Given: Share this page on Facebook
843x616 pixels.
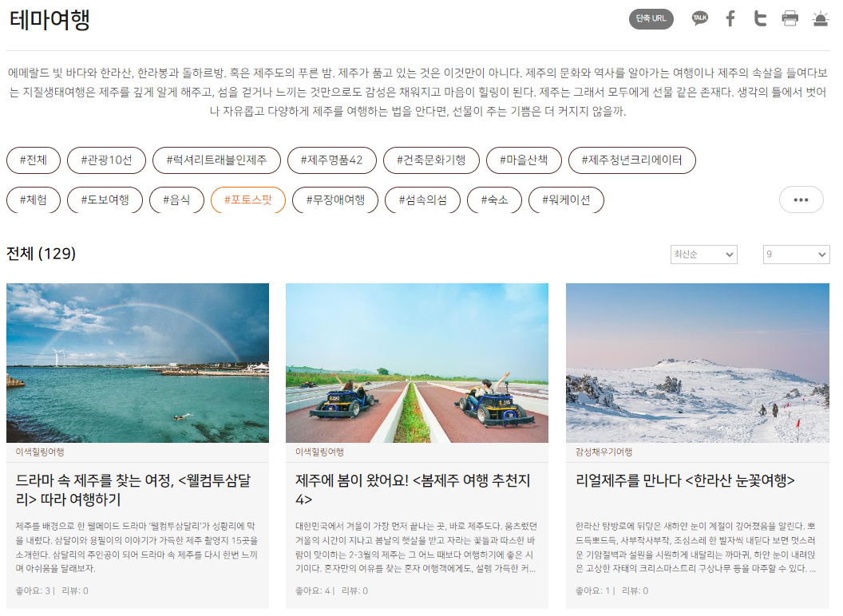Looking at the screenshot, I should point(730,18).
